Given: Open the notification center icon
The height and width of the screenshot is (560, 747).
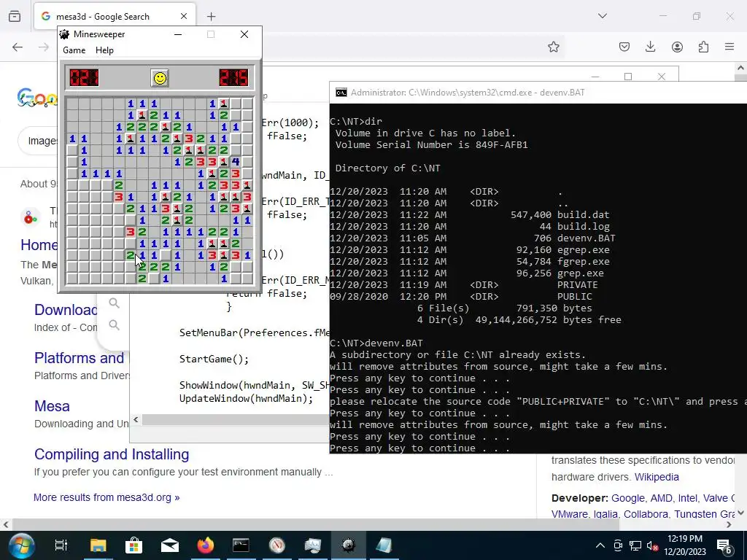Looking at the screenshot, I should [x=724, y=546].
